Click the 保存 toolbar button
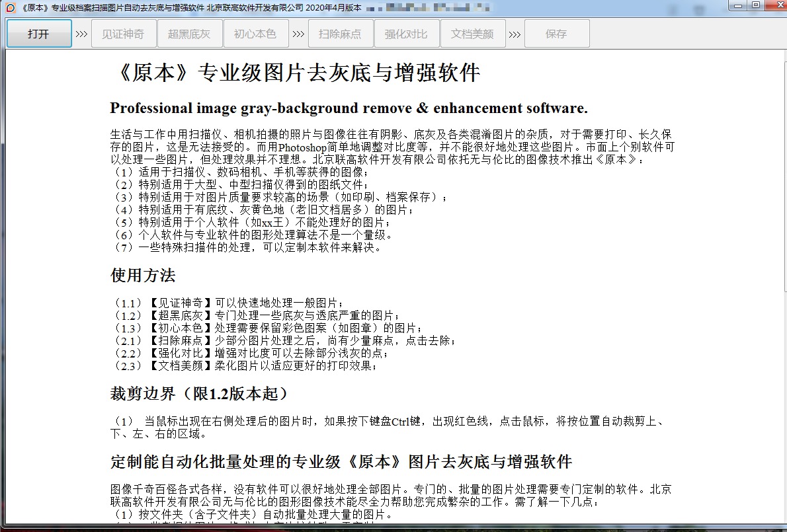This screenshot has width=787, height=532. 557,34
